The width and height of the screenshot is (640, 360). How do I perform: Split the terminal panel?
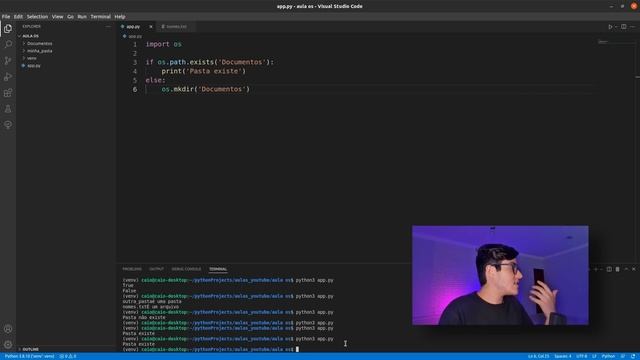(609, 269)
